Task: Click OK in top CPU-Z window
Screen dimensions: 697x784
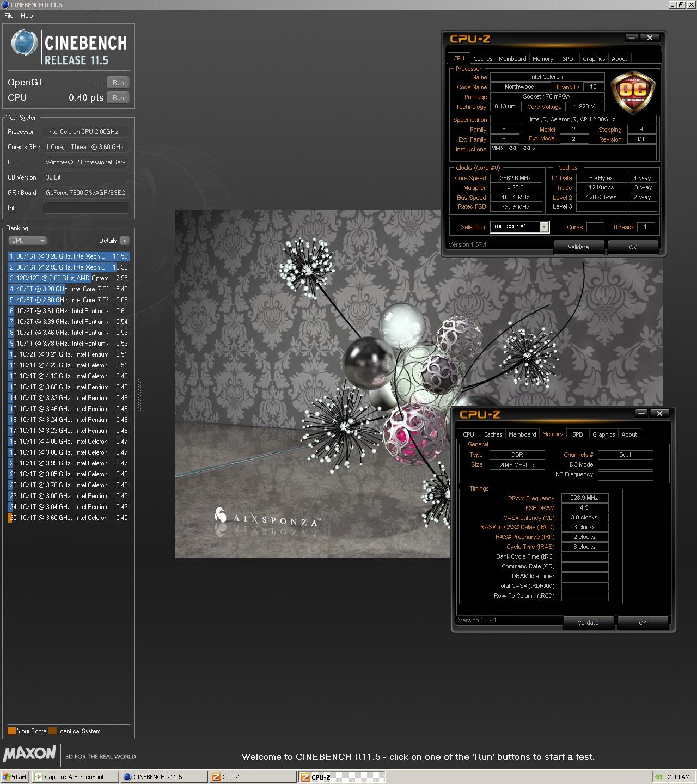Action: tap(633, 247)
